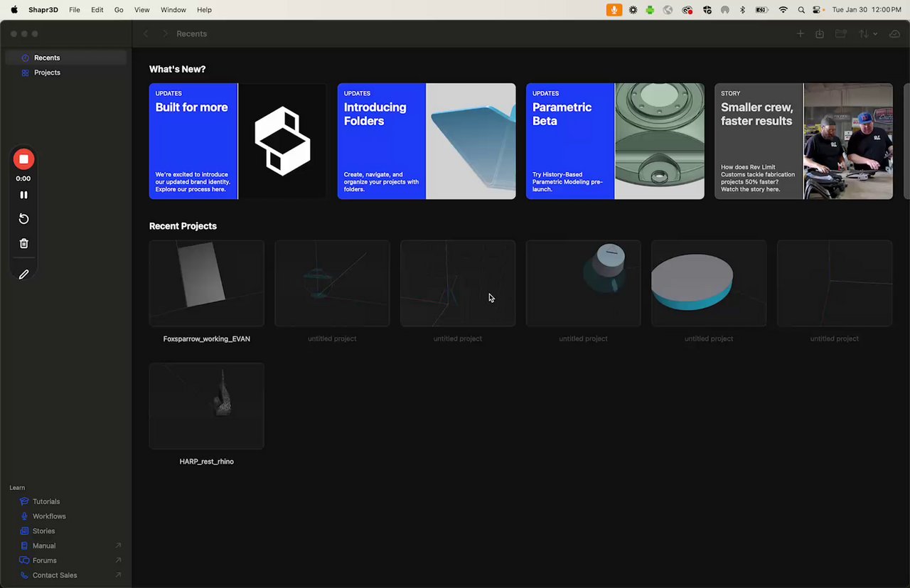Delete the recording with the trash icon
Image resolution: width=910 pixels, height=588 pixels.
(23, 243)
